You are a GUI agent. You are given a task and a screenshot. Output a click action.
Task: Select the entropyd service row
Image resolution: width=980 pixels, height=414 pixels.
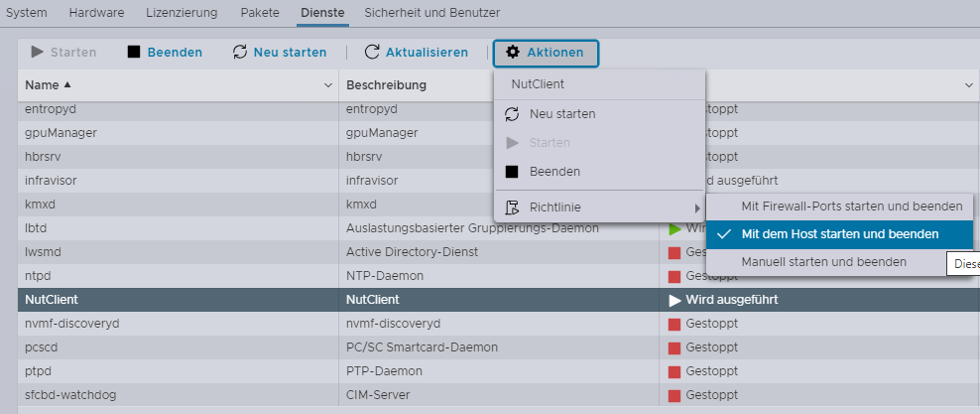click(x=498, y=109)
